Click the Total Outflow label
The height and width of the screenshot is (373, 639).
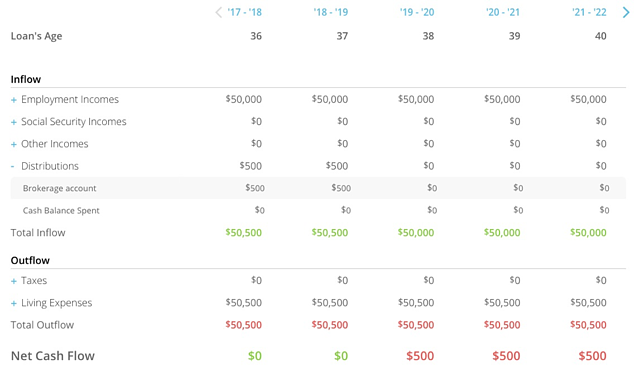point(42,325)
